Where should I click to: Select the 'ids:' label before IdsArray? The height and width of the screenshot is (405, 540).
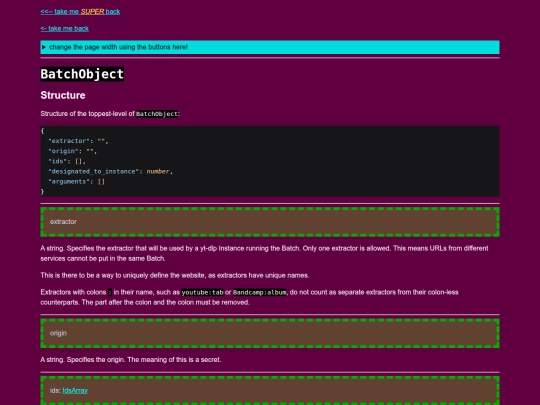(55, 391)
